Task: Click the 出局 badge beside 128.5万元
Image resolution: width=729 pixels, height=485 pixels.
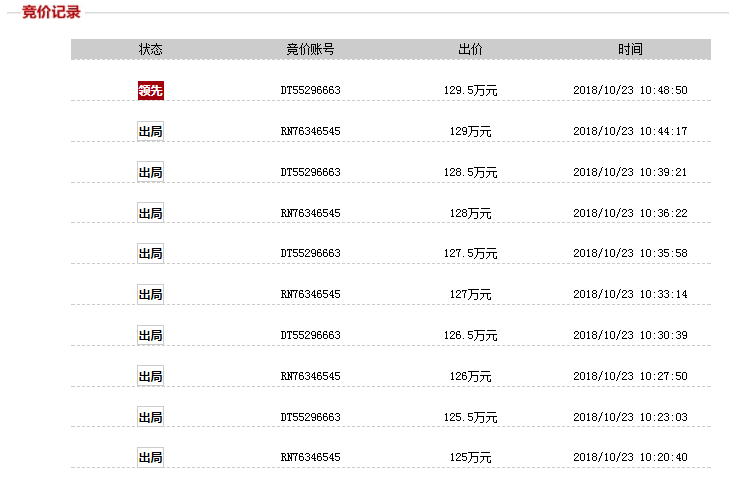Action: (151, 172)
